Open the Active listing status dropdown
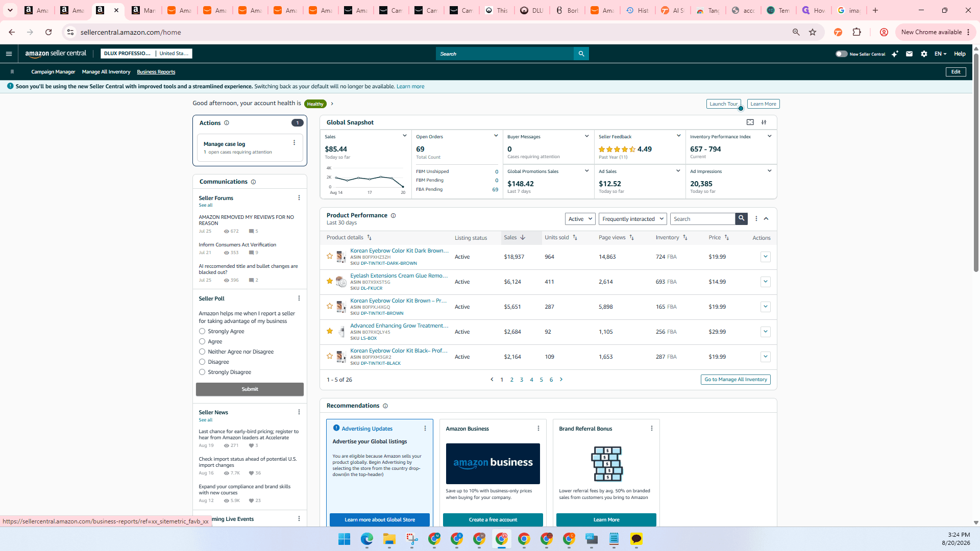 point(580,219)
